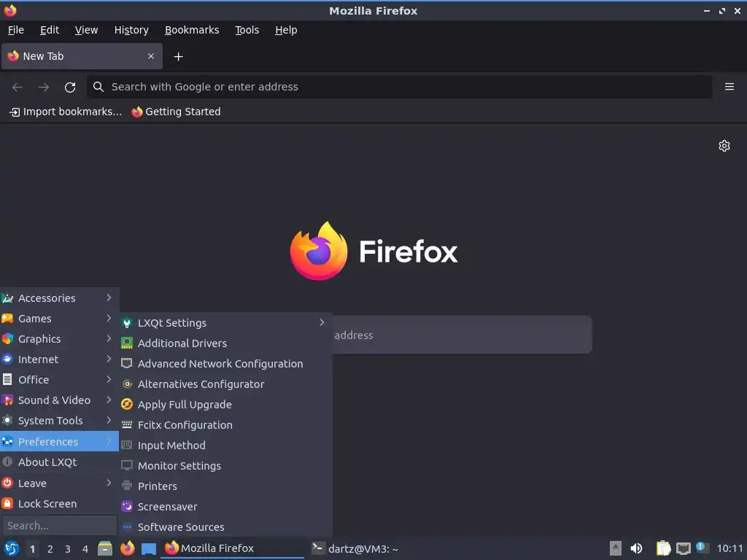Go back using the back arrow
Viewport: 747px width, 560px height.
[18, 87]
